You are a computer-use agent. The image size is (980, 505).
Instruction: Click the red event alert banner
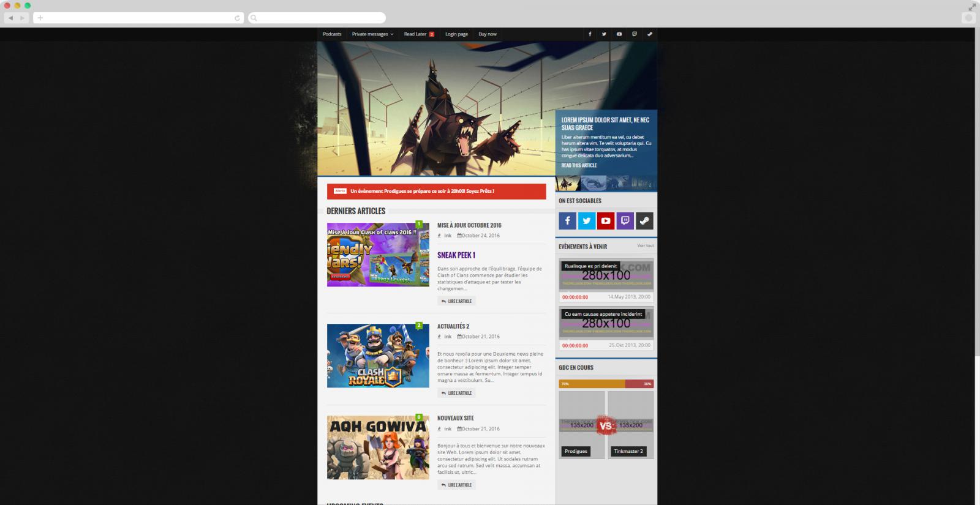tap(436, 191)
